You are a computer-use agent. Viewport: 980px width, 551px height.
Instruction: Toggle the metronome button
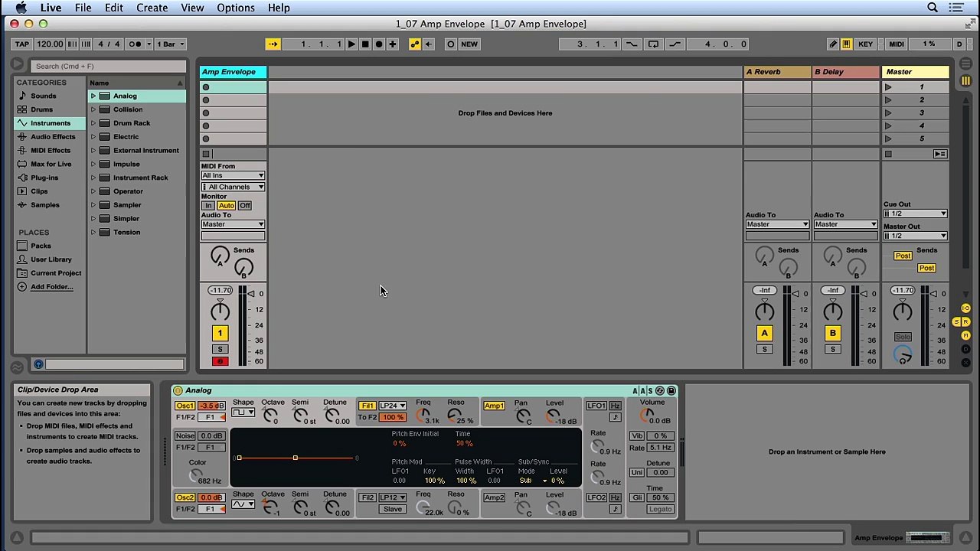tap(135, 44)
